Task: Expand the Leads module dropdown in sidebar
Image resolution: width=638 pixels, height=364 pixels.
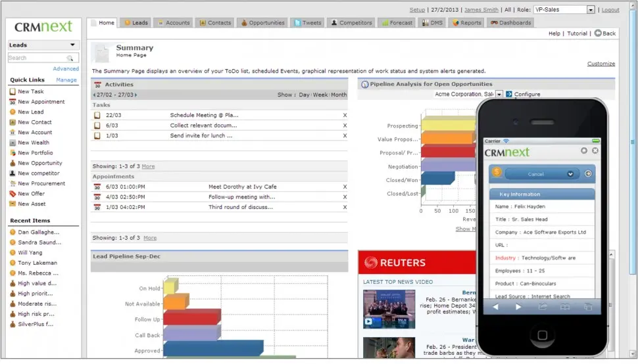Action: (x=72, y=45)
